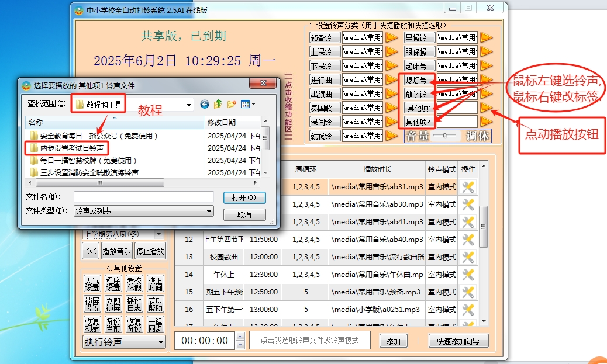Open the 执行铃声 dropdown
Viewport: 607px width, 364px height.
(161, 342)
